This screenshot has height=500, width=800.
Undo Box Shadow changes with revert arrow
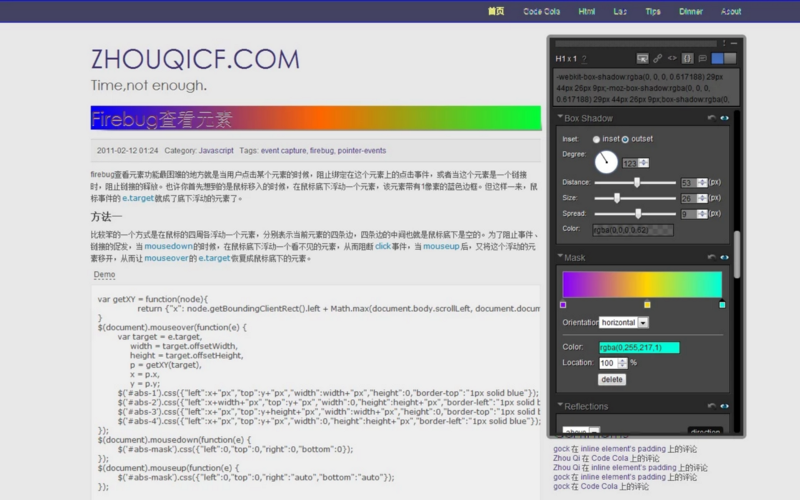711,118
